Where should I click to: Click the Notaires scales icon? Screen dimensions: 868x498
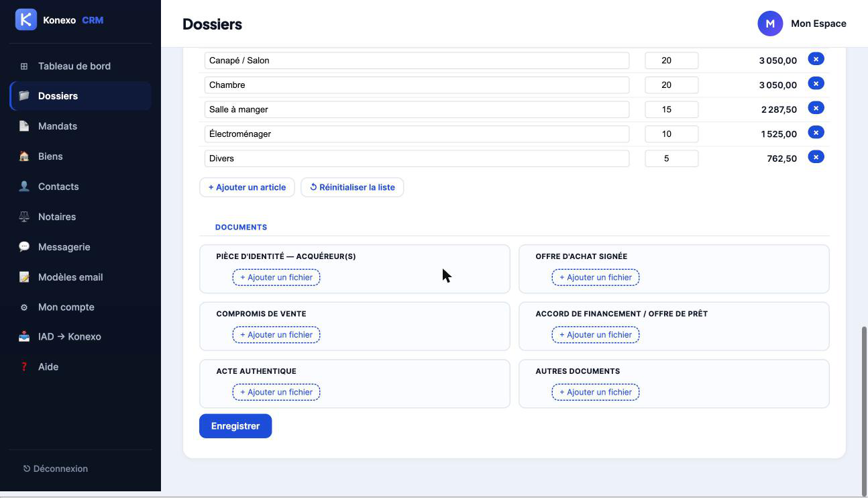24,217
